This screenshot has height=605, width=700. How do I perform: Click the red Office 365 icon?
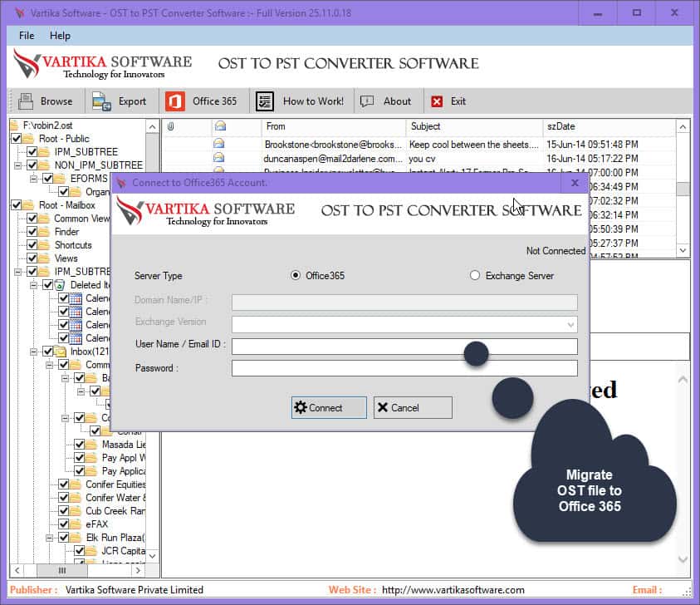coord(175,101)
